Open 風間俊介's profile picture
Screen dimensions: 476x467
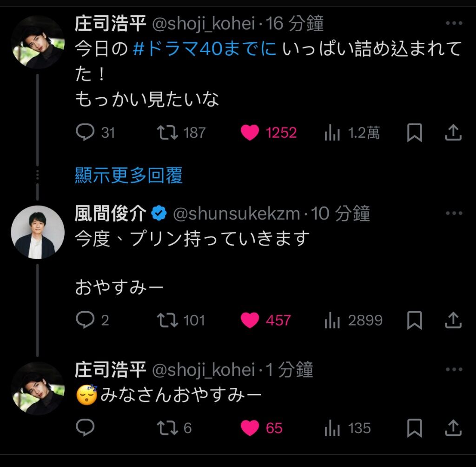[37, 232]
